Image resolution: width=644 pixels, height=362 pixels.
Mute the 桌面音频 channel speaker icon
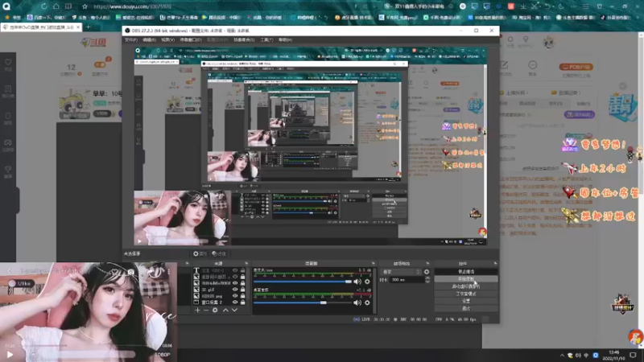point(357,302)
